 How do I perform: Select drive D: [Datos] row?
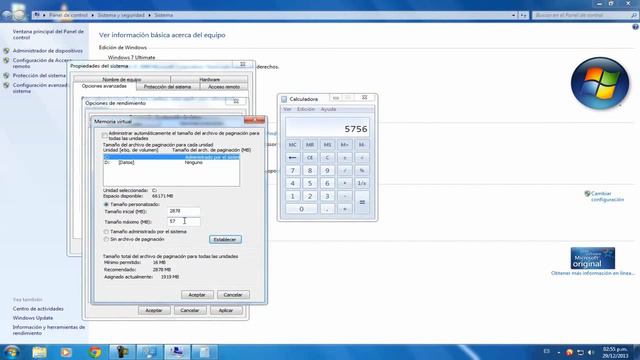point(171,162)
